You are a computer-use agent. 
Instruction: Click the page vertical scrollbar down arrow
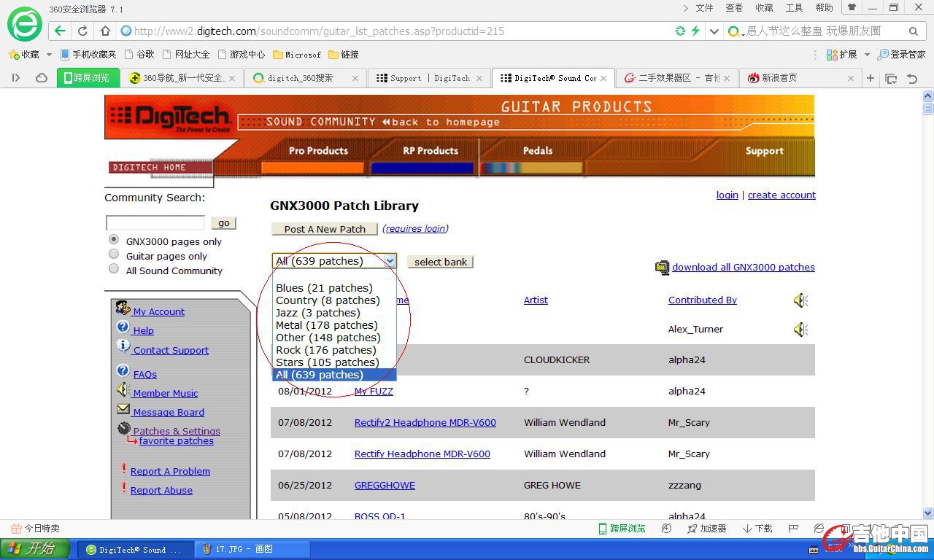(928, 513)
